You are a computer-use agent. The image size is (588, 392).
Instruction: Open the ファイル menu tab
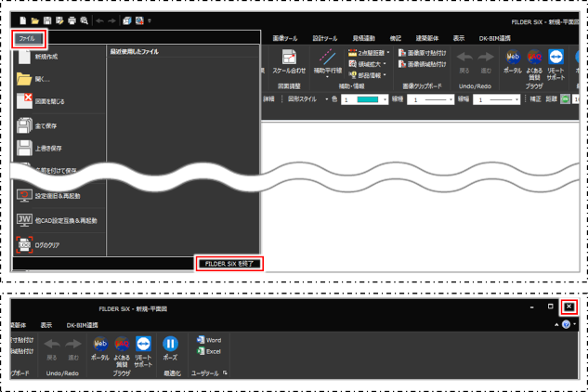28,39
